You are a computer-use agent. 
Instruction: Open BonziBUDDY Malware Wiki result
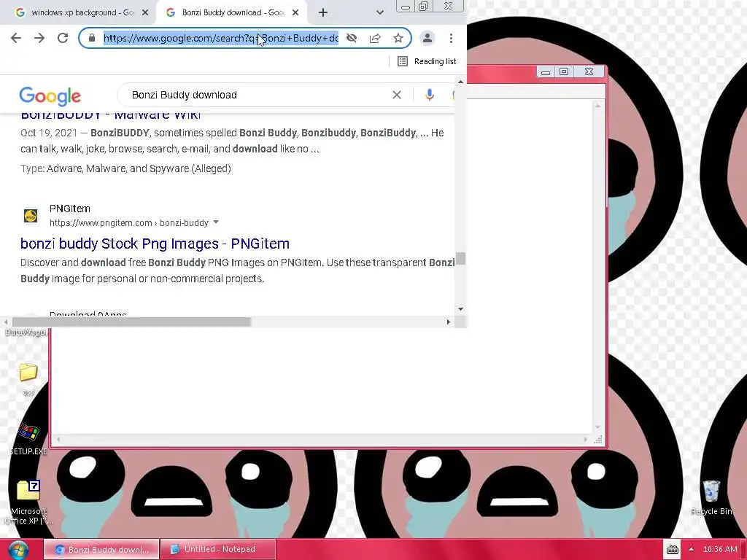[111, 114]
